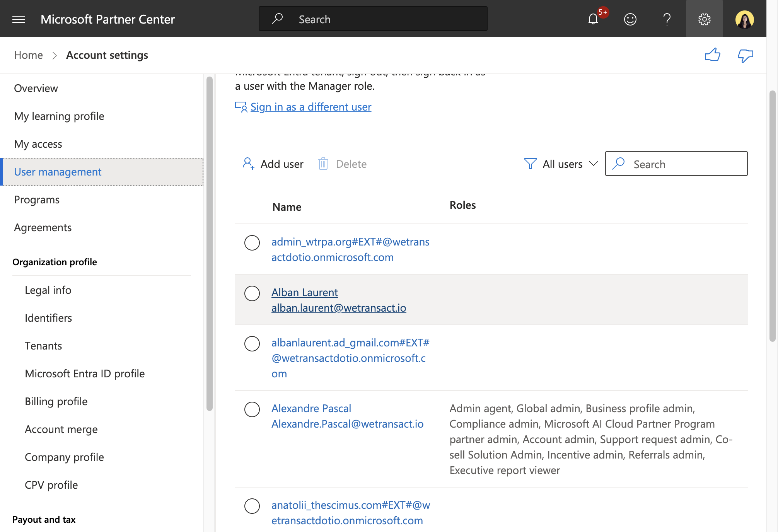Click the sidebar vertical scrollbar
This screenshot has width=778, height=532.
(x=210, y=244)
